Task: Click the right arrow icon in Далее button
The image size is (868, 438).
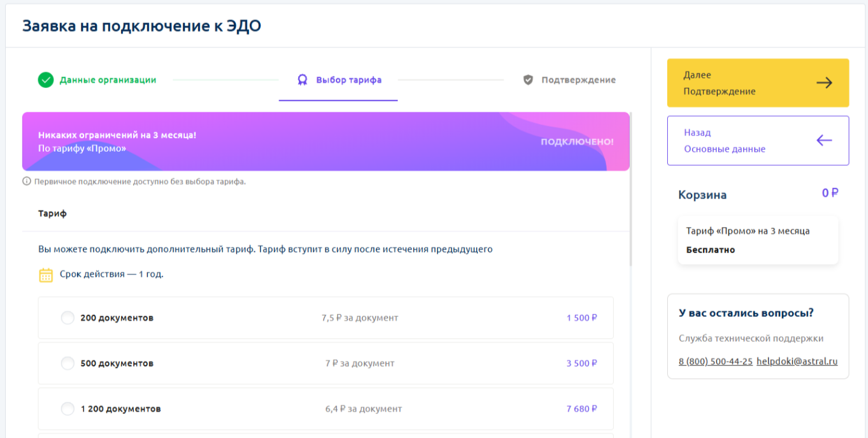Action: [825, 83]
